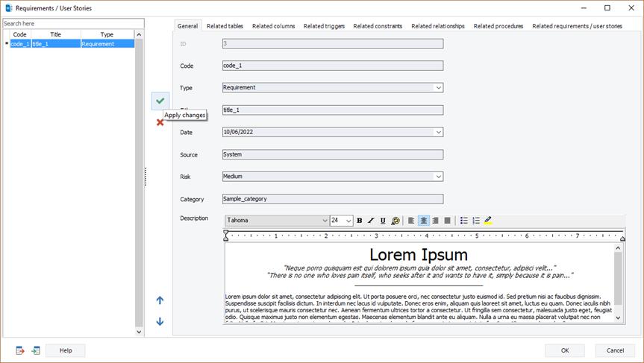Click the Title field containing title_1
The height and width of the screenshot is (363, 644).
[x=333, y=110]
